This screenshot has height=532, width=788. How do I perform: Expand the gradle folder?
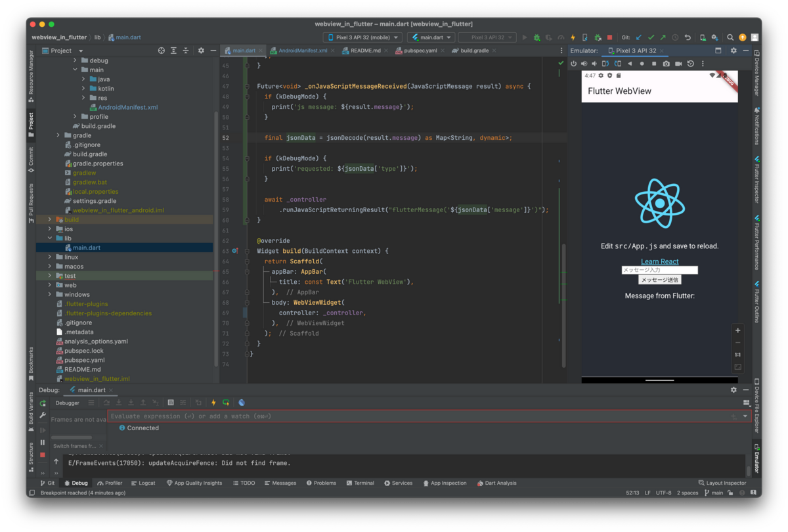(58, 135)
